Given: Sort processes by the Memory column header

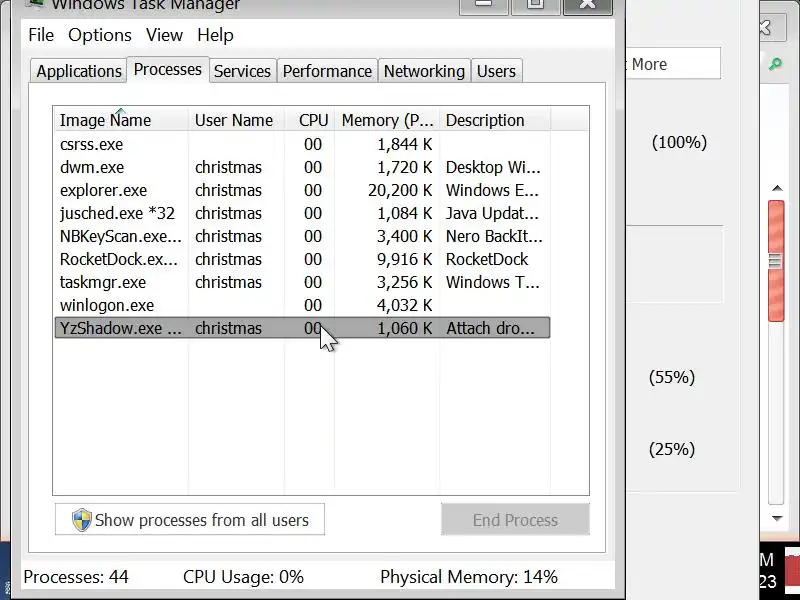Looking at the screenshot, I should pyautogui.click(x=387, y=120).
